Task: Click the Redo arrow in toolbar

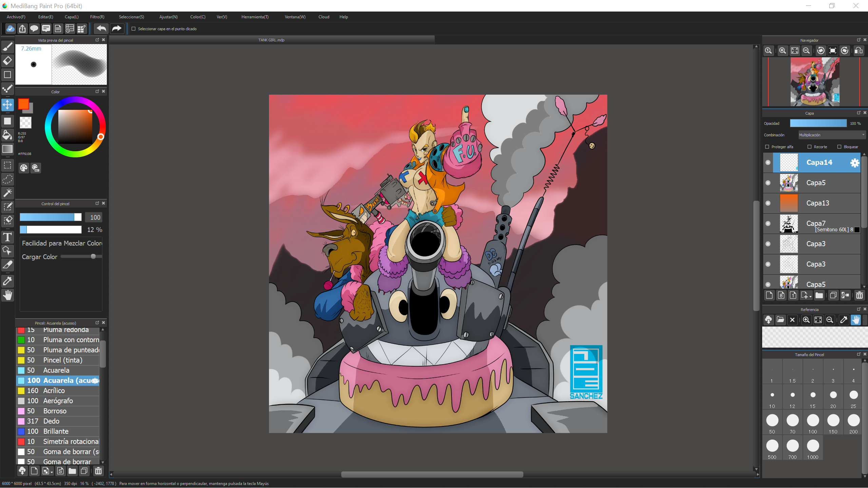Action: coord(116,29)
